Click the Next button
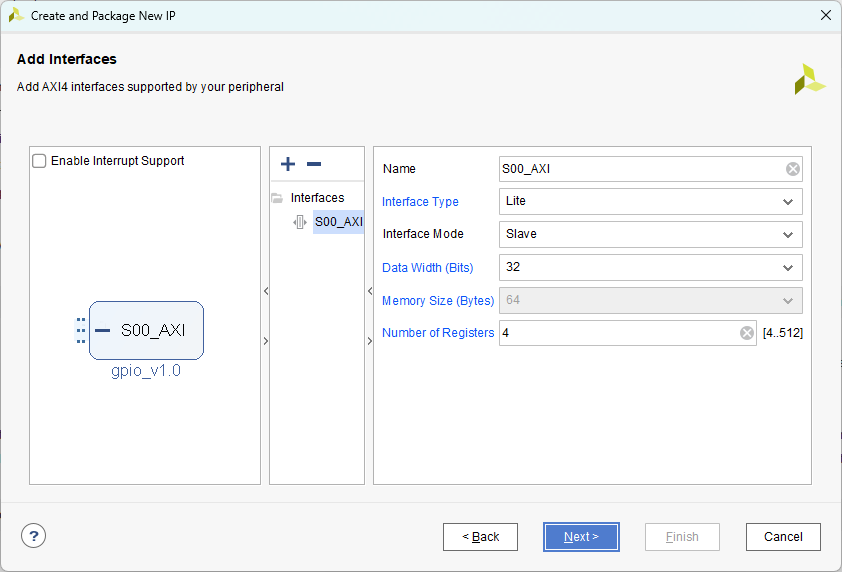Screen dimensions: 842x572 [x=581, y=537]
